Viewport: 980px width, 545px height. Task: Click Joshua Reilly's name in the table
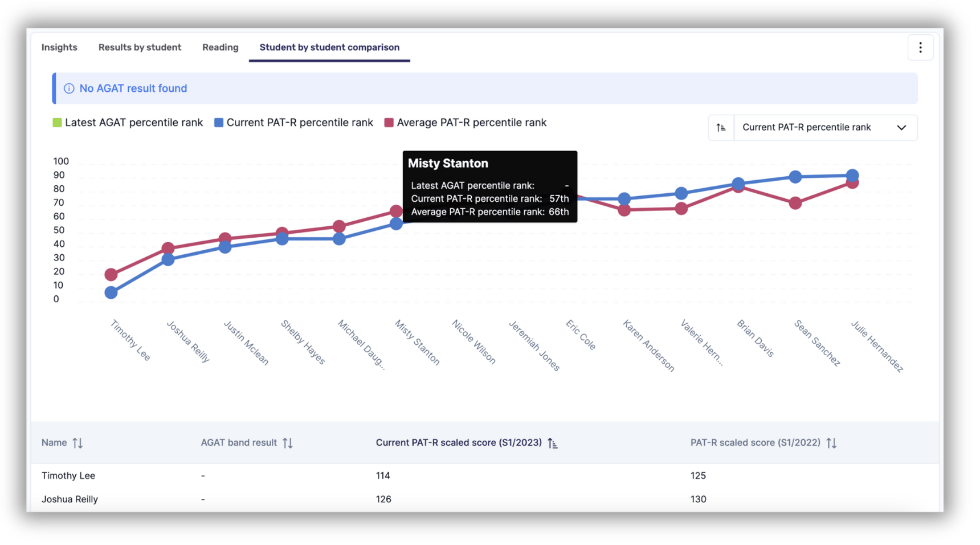(70, 499)
